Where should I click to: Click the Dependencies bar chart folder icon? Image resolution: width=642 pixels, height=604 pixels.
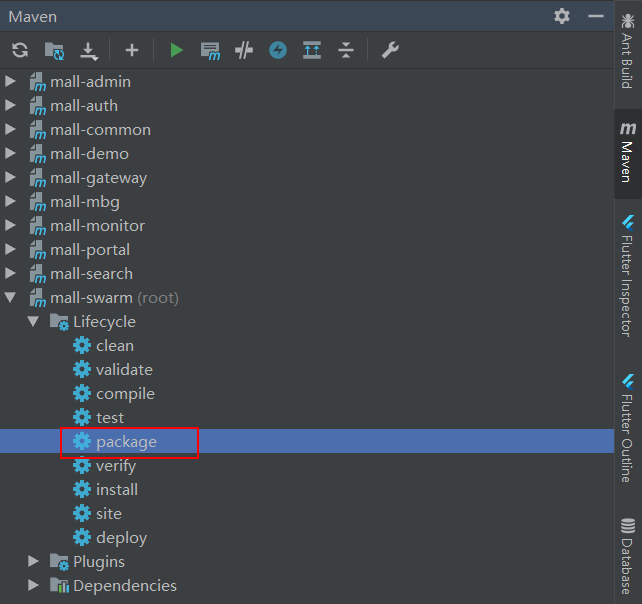point(59,586)
